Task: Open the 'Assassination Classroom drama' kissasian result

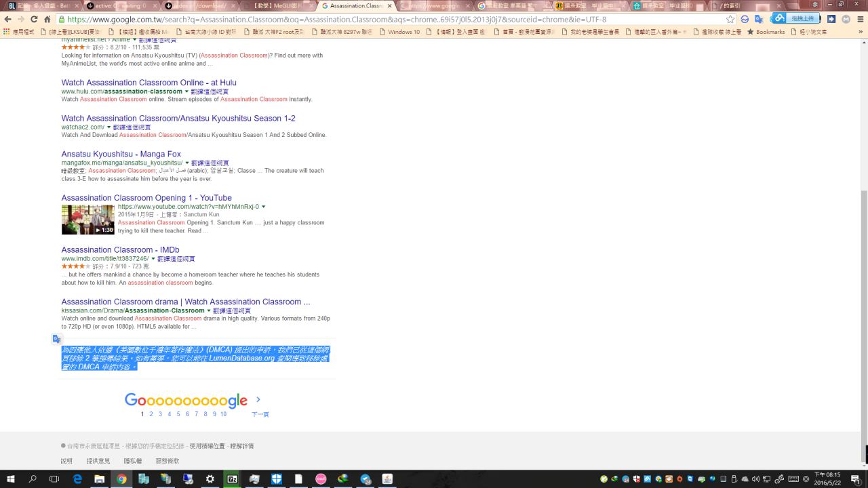Action: [186, 302]
